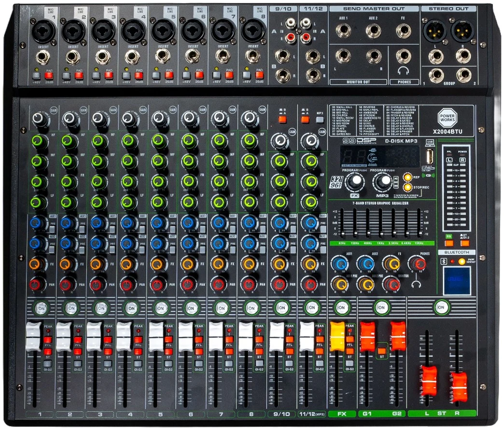Screen dimensions: 504x430
Task: Click the 99 DSP multi-effects logo
Action: [x=360, y=141]
